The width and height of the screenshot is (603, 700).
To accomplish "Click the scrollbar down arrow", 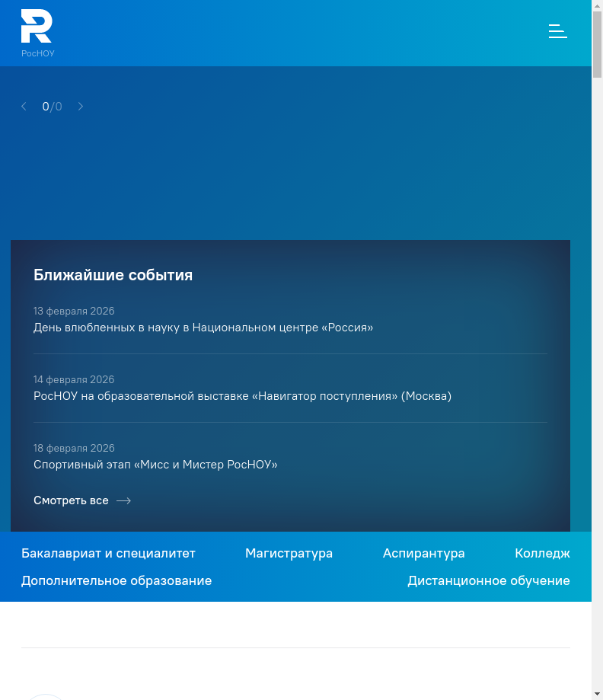I will tap(597, 694).
